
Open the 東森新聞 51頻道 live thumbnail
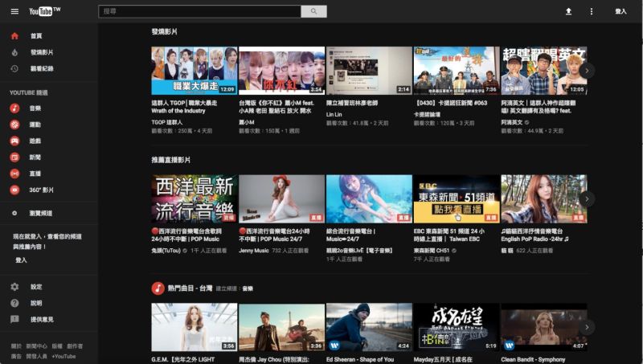pos(457,198)
